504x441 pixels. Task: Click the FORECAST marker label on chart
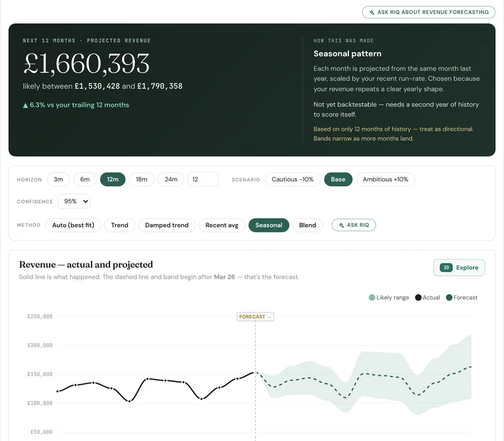pyautogui.click(x=256, y=317)
